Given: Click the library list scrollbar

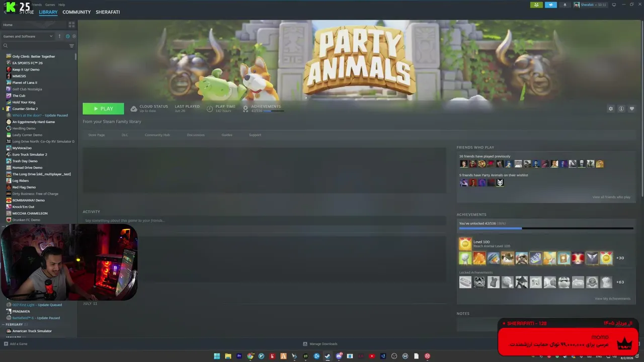Looking at the screenshot, I should coord(76,56).
